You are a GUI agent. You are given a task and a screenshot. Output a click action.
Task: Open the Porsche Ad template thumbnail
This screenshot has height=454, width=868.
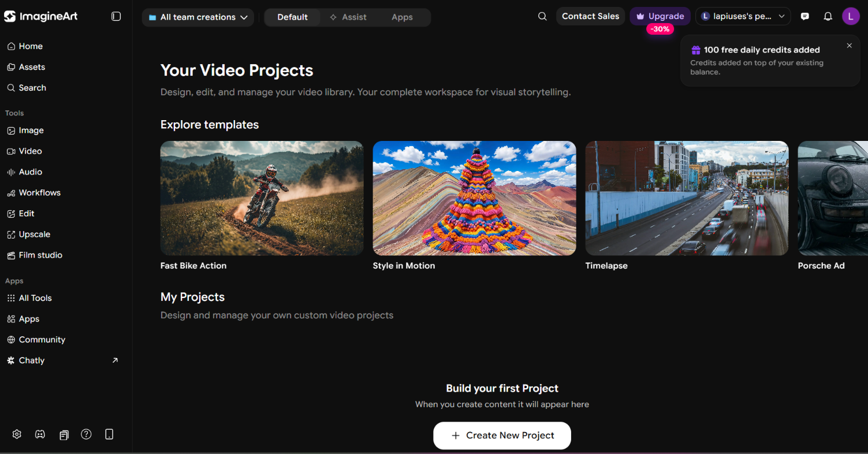833,198
